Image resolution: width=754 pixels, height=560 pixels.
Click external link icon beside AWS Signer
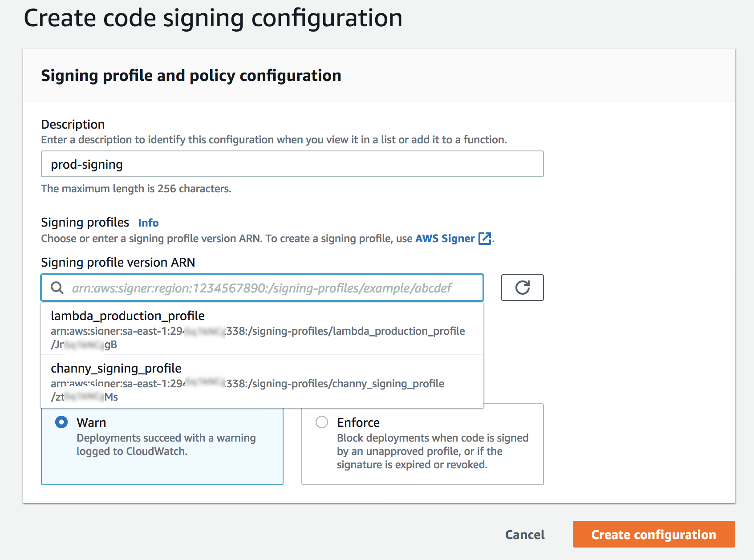point(484,239)
